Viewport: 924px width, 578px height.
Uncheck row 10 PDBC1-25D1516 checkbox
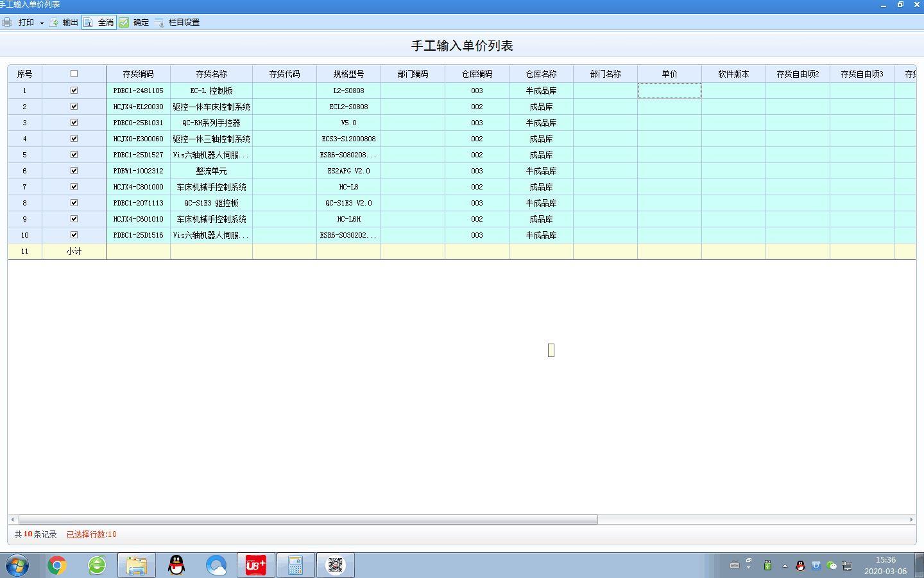pos(74,235)
